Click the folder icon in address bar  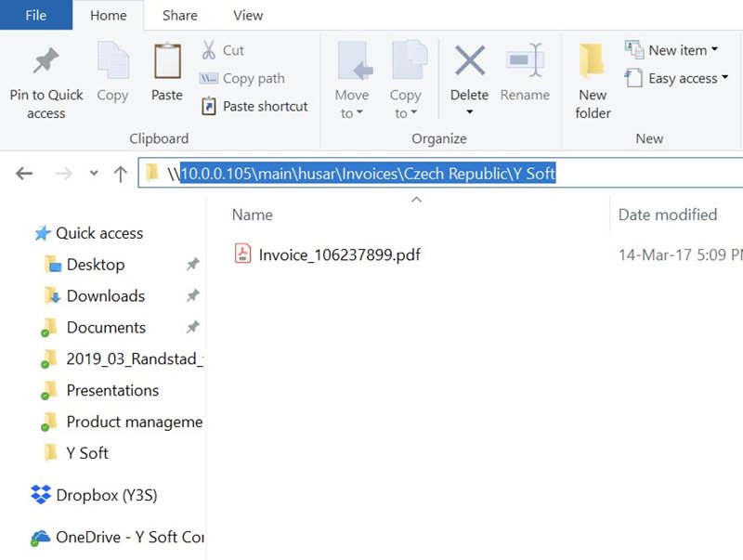pos(151,173)
